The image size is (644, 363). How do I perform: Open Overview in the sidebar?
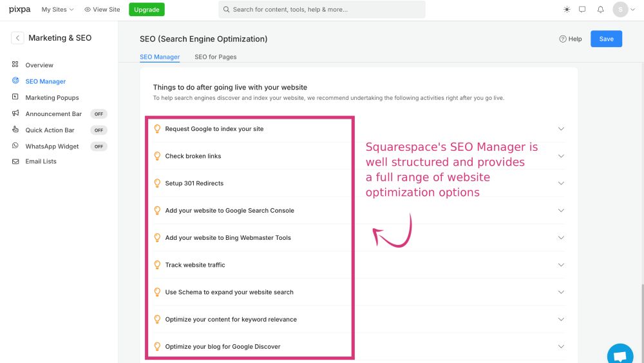tap(39, 65)
